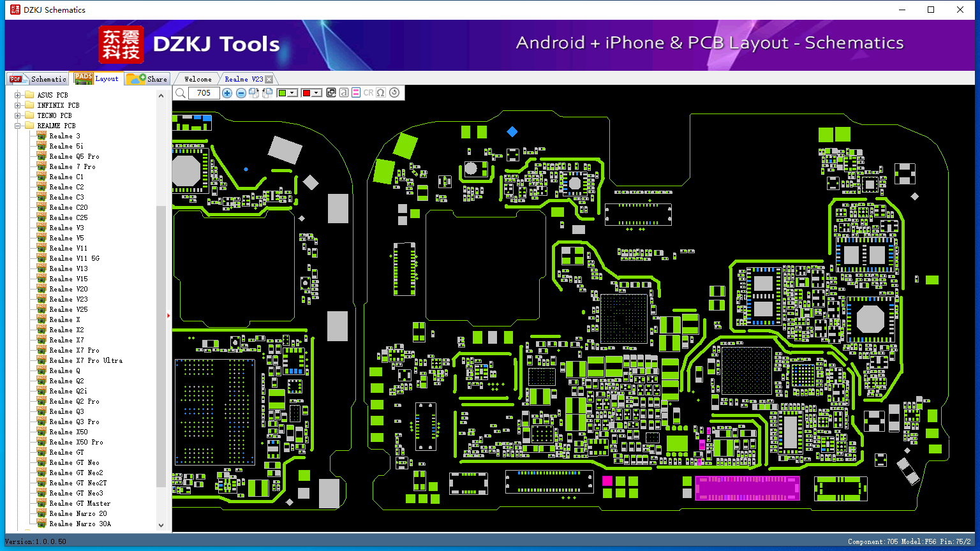Click the red arrow to collapse the side panel

coord(168,315)
